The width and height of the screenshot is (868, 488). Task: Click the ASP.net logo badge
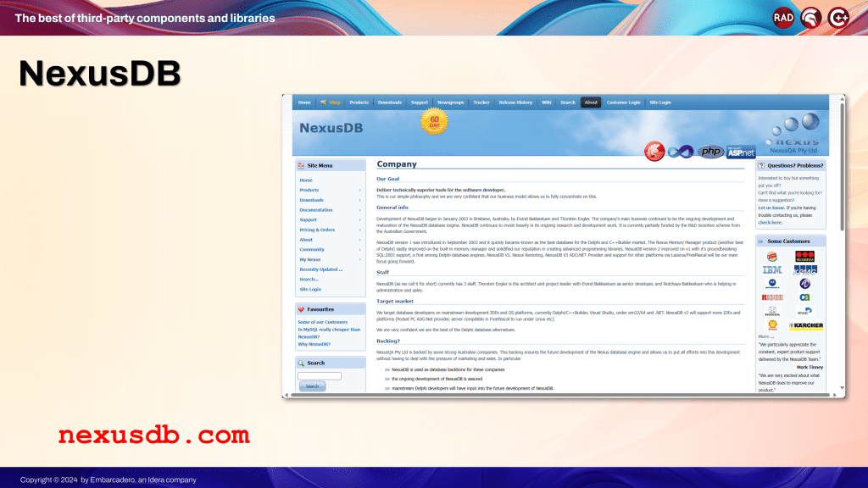coord(741,152)
